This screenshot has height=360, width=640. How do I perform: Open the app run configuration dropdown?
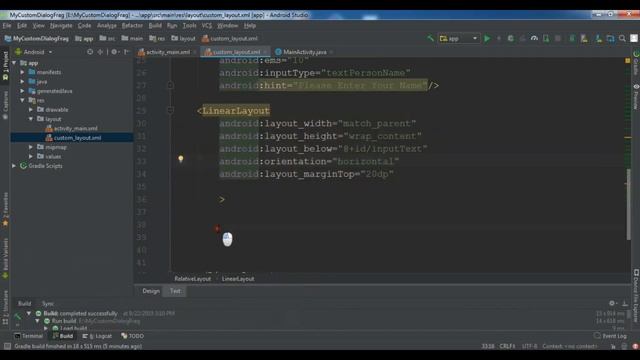[458, 38]
